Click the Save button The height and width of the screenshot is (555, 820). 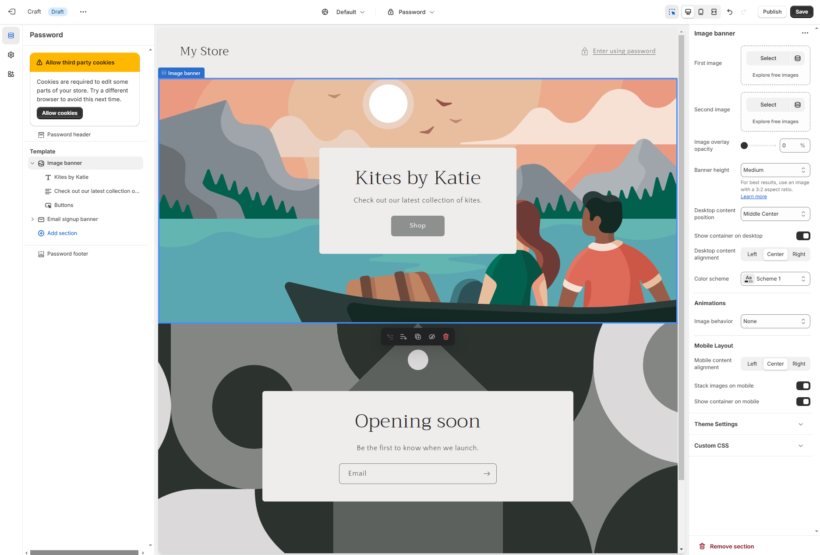pyautogui.click(x=802, y=12)
